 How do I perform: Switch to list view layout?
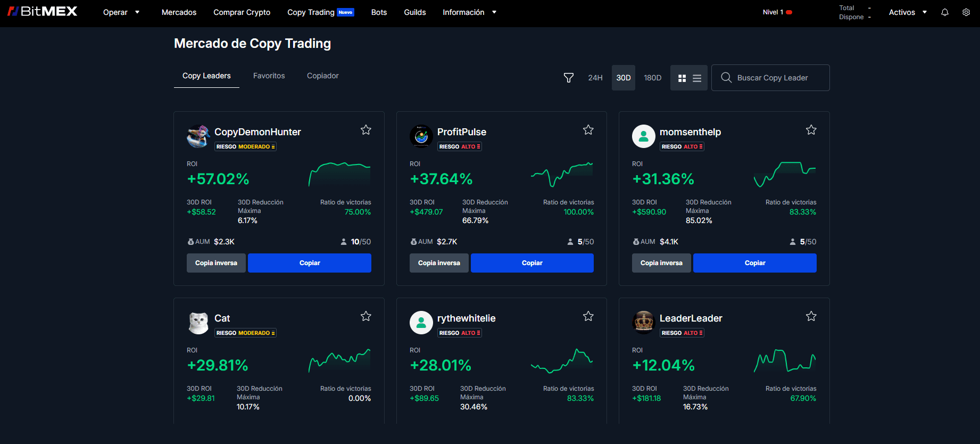(x=697, y=78)
